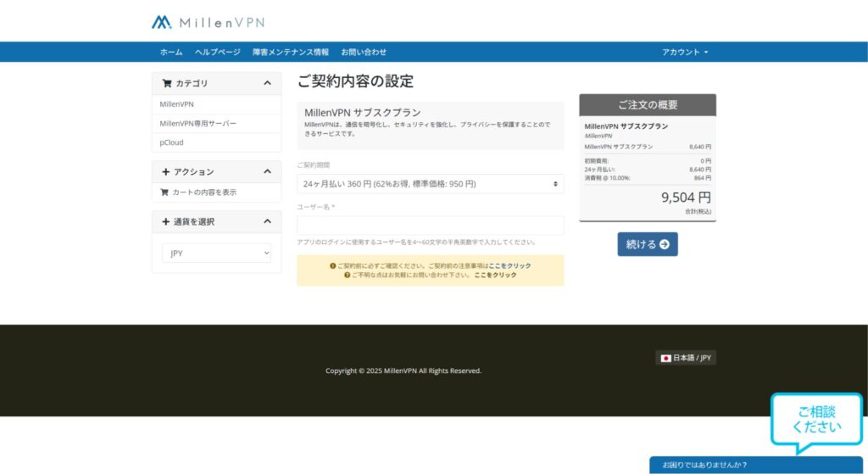Select MillenVPN category in sidebar
The height and width of the screenshot is (474, 868).
click(216, 104)
